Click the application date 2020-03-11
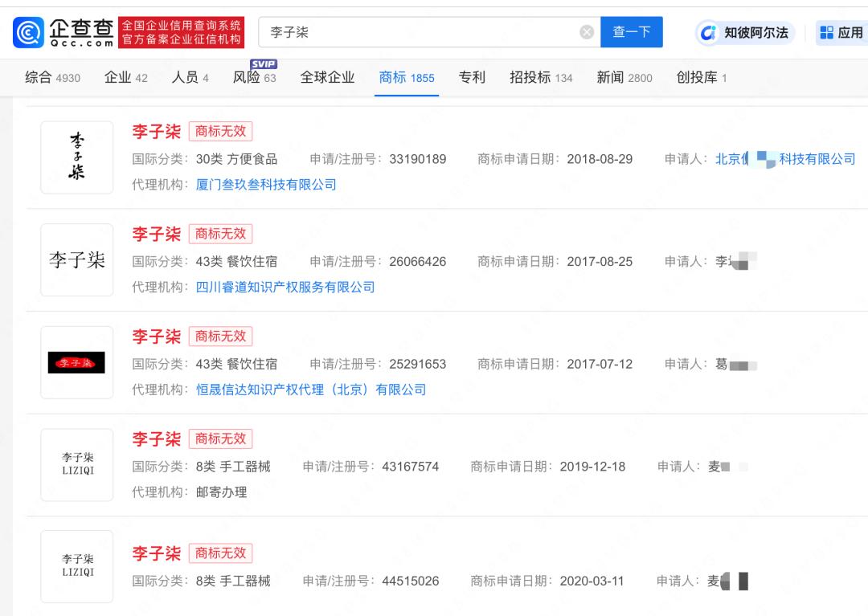 (592, 581)
